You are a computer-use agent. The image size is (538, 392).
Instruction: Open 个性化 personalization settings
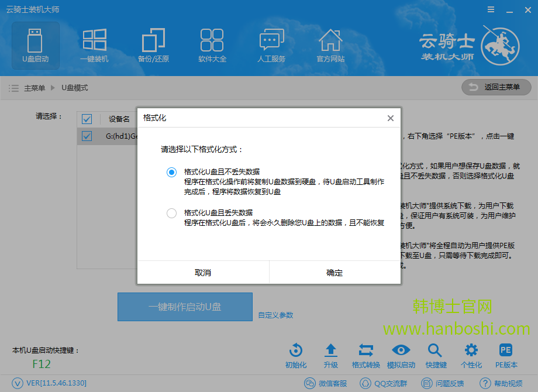pos(471,355)
